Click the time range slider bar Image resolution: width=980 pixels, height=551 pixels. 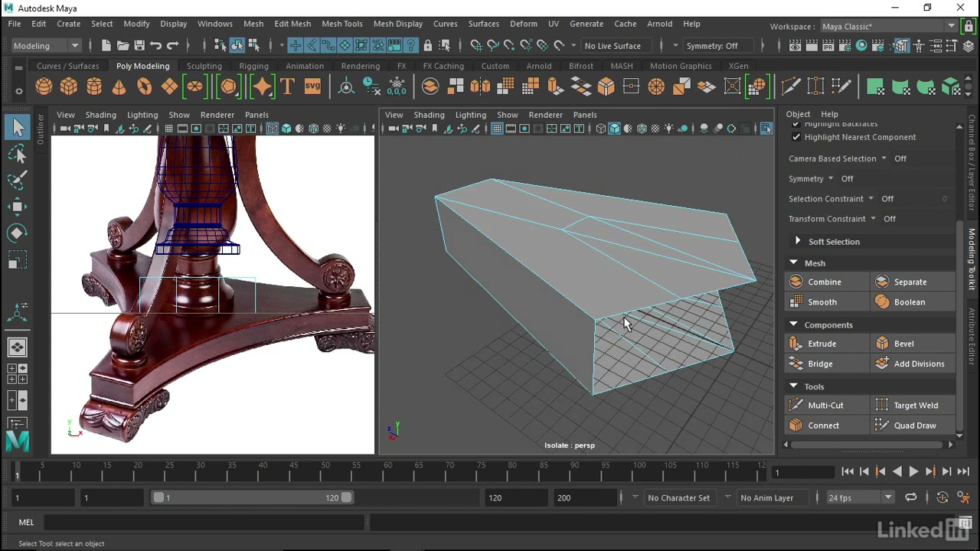click(253, 497)
